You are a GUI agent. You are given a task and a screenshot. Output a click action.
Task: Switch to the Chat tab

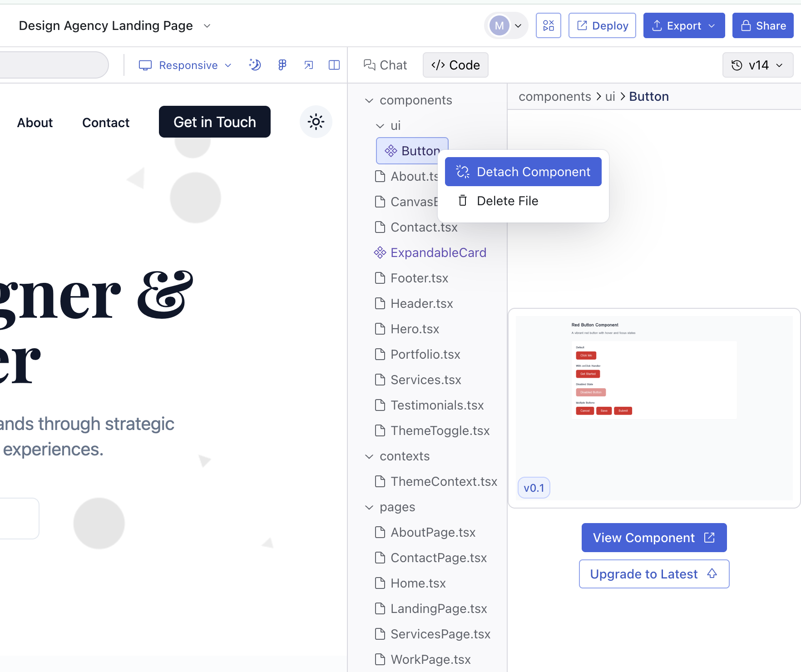pyautogui.click(x=385, y=65)
